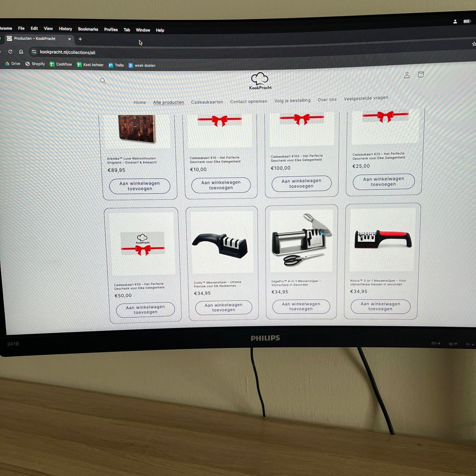This screenshot has width=476, height=476.
Task: Open Cadeaukaart €25 product title
Action: (379, 156)
